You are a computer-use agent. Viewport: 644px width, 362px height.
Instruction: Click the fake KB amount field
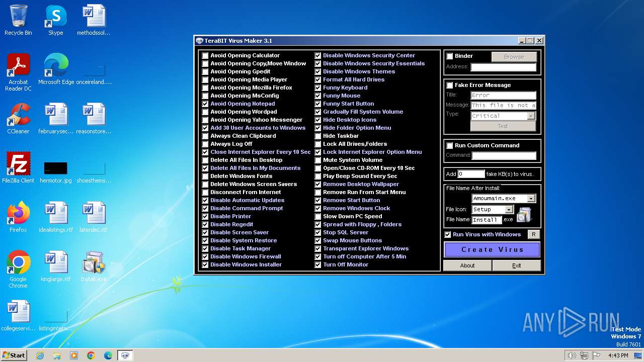pyautogui.click(x=471, y=174)
